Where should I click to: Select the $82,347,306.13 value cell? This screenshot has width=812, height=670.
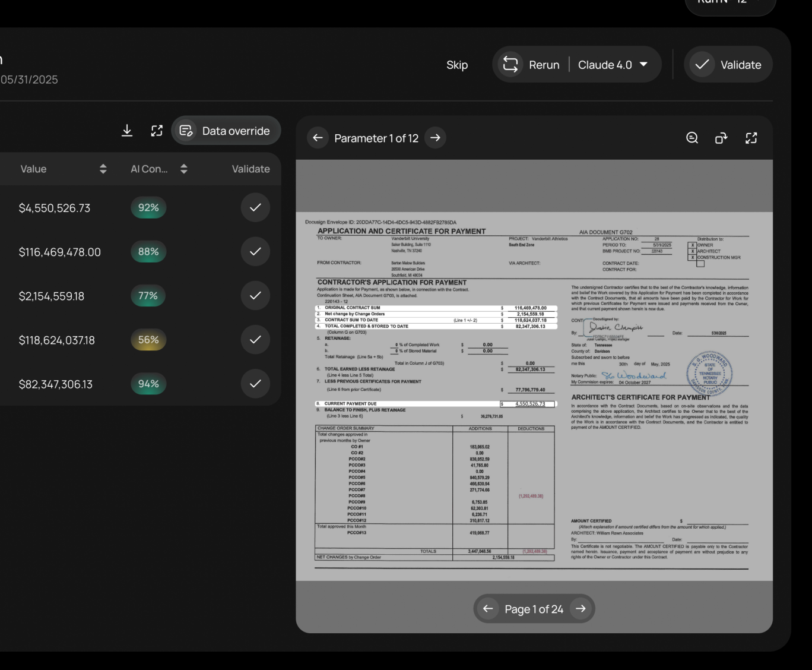56,384
